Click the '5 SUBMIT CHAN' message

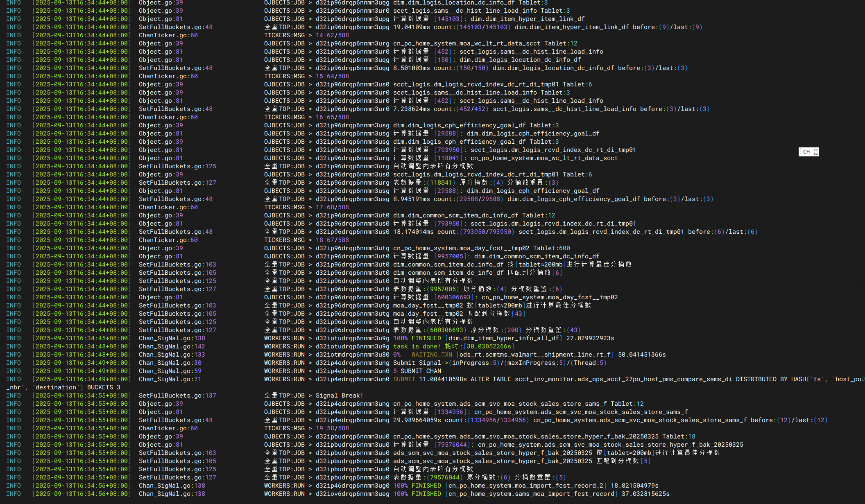click(x=417, y=371)
